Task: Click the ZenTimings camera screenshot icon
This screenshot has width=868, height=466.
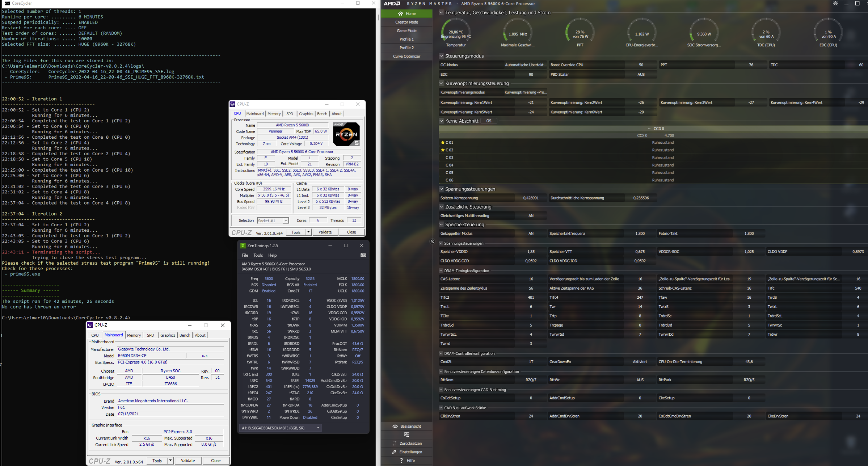Action: click(363, 255)
